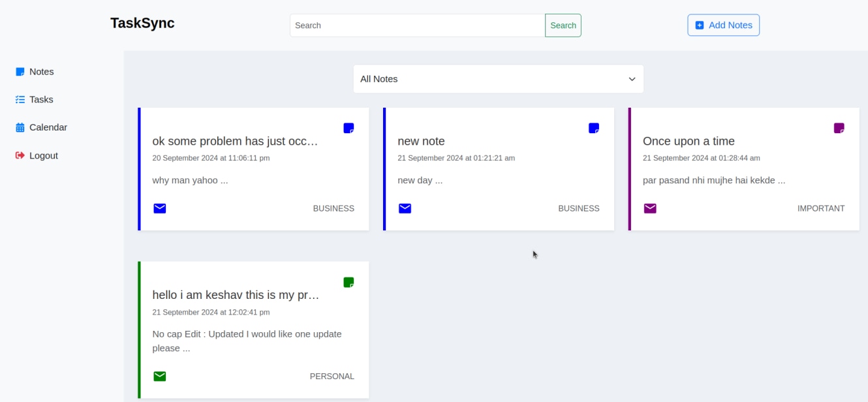Click the purple mail icon on 'Once upon a time'

click(650, 208)
